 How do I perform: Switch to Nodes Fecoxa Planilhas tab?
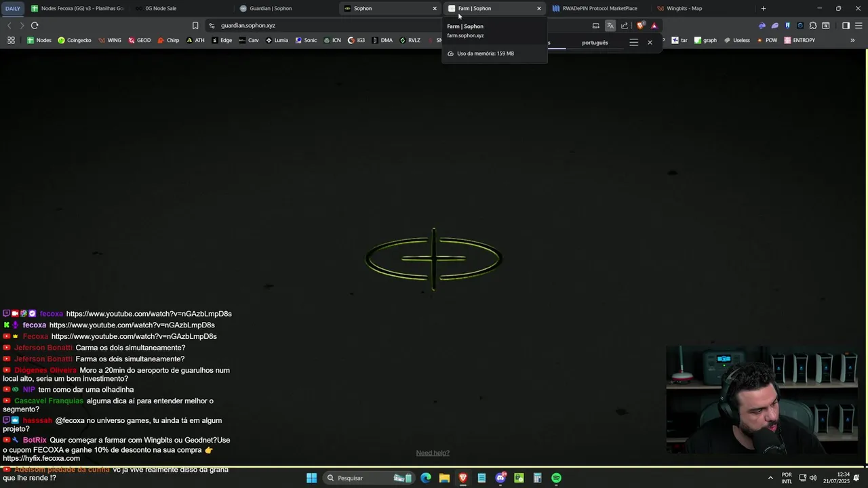tap(78, 9)
